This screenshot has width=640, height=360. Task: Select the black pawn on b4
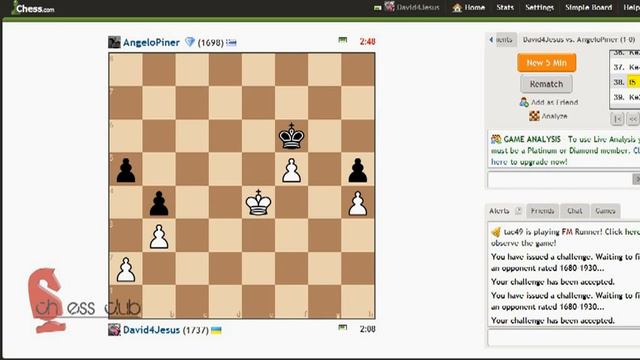pyautogui.click(x=159, y=203)
